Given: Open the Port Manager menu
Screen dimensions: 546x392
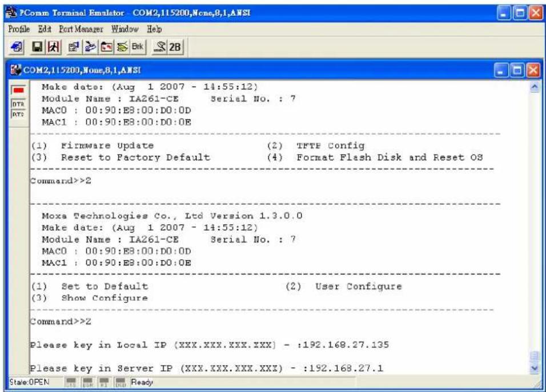Looking at the screenshot, I should 81,29.
